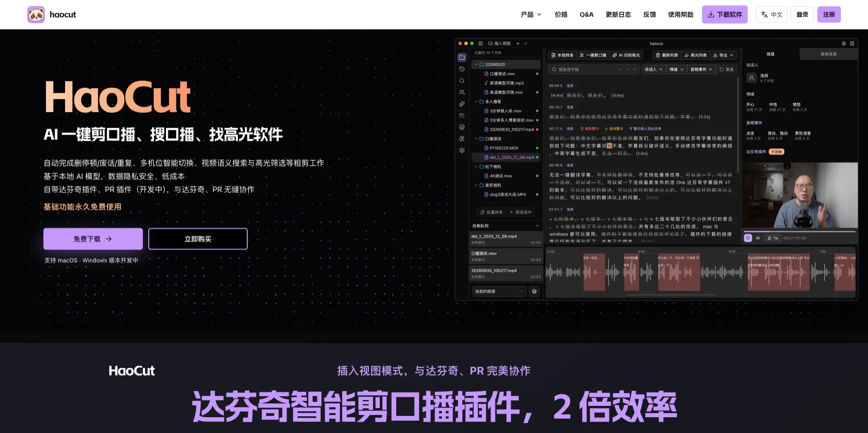Image resolution: width=868 pixels, height=433 pixels.
Task: Select del_1_2025_12_08.mp4 in file tree
Action: (506, 157)
